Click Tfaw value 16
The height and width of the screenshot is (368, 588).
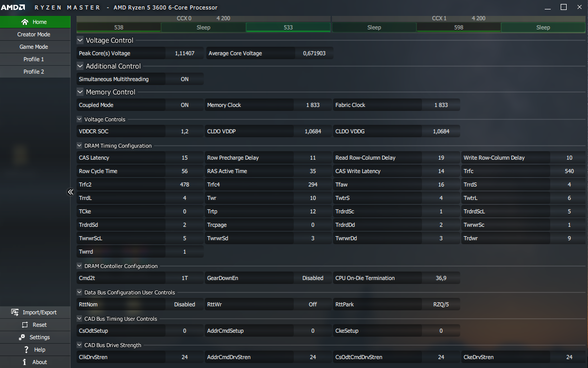point(441,184)
